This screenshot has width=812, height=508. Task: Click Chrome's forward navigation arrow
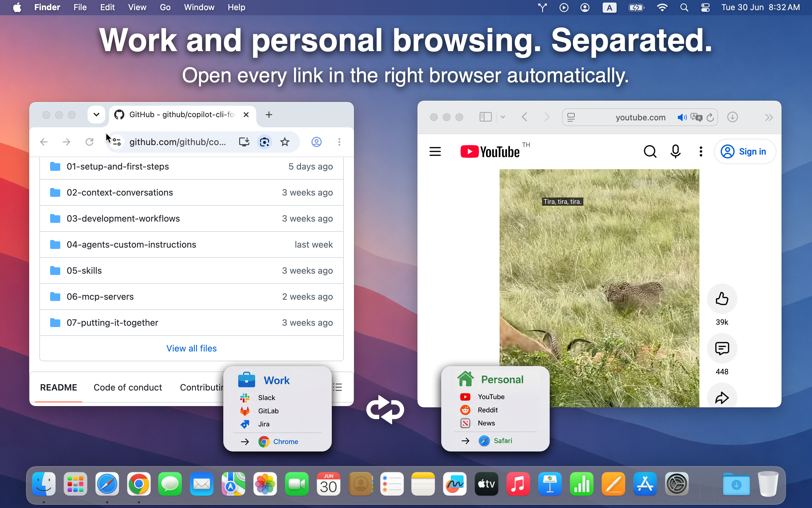coord(66,142)
